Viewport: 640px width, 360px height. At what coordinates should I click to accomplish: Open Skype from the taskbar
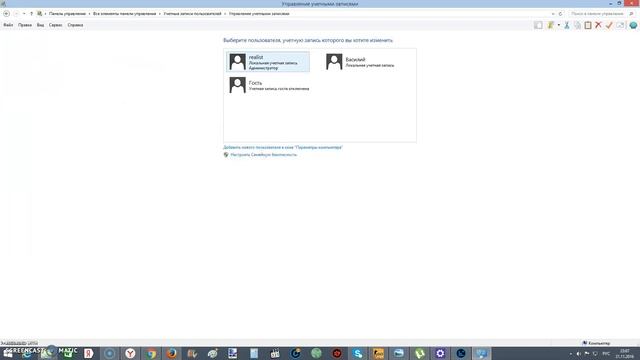358,353
